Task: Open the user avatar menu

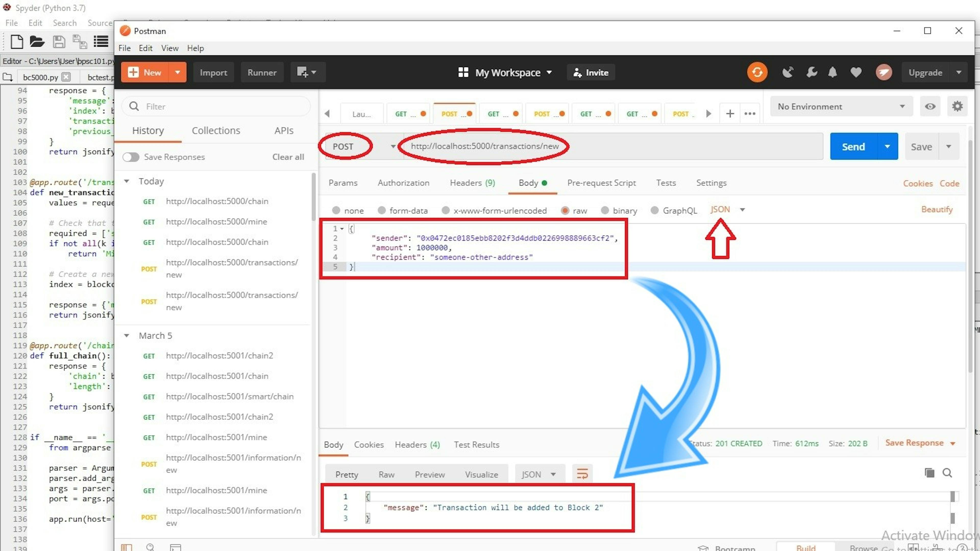Action: (884, 72)
